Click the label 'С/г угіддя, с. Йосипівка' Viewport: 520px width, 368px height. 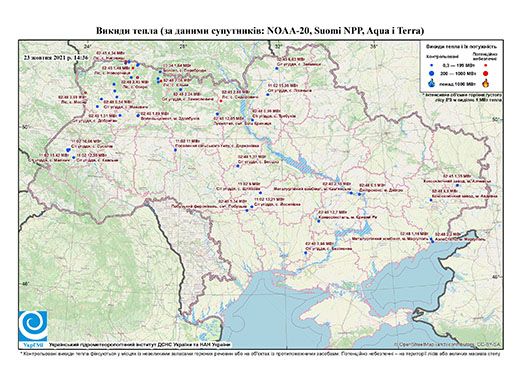click(x=277, y=204)
